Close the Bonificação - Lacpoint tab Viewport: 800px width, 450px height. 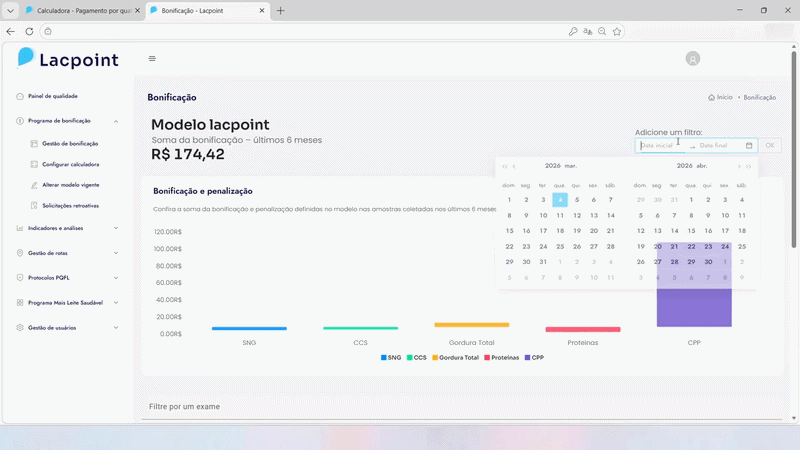(262, 11)
